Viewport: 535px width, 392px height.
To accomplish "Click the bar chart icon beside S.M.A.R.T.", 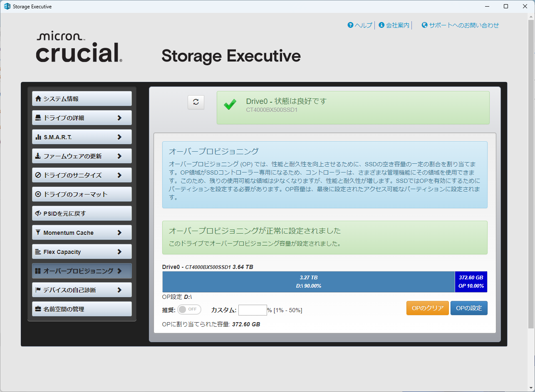I will click(38, 137).
